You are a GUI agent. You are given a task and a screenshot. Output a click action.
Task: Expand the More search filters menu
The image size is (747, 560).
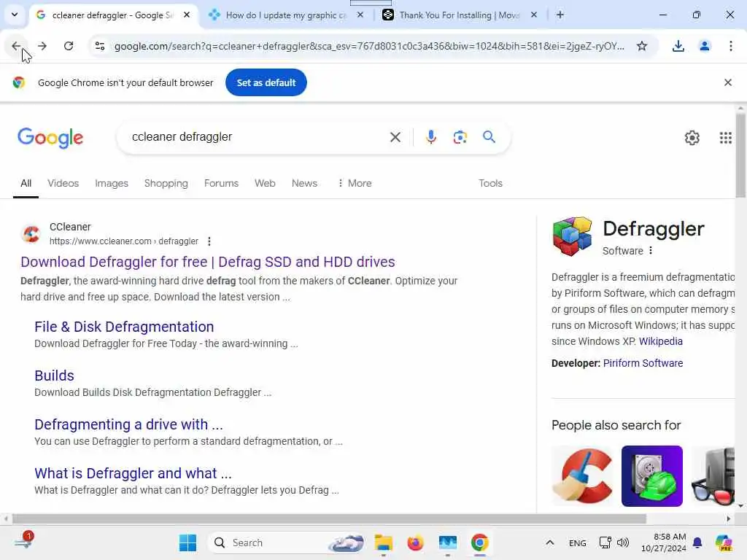click(355, 183)
